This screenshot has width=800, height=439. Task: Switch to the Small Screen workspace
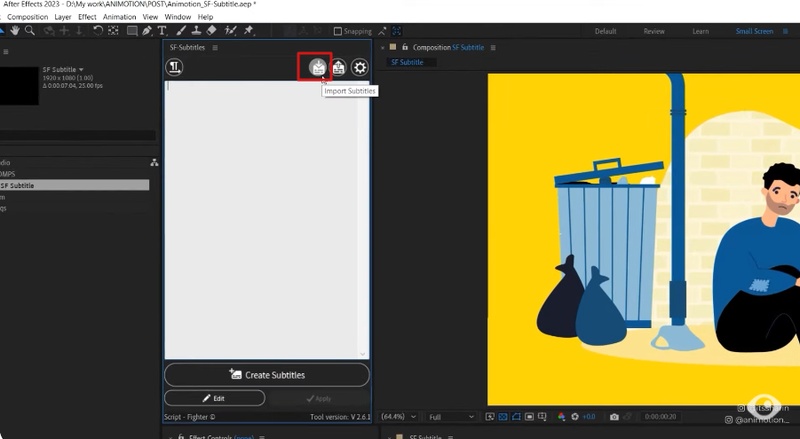tap(754, 31)
